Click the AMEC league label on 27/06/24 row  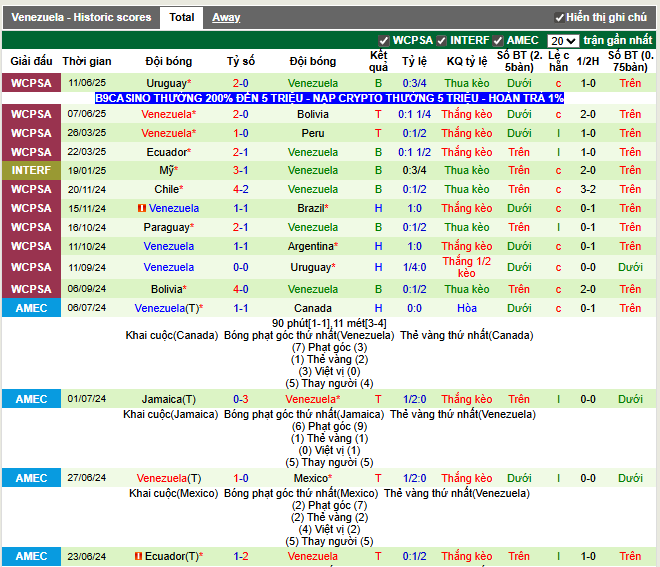[31, 478]
